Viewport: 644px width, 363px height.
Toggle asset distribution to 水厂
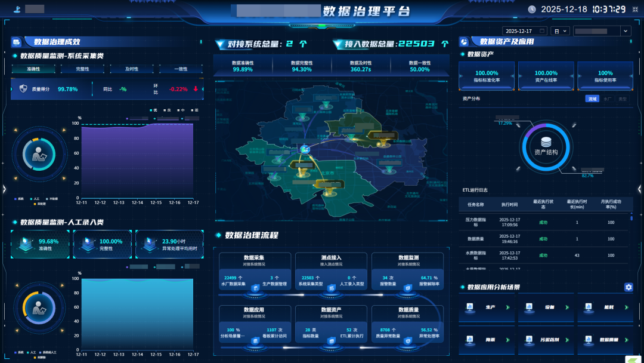pyautogui.click(x=607, y=99)
